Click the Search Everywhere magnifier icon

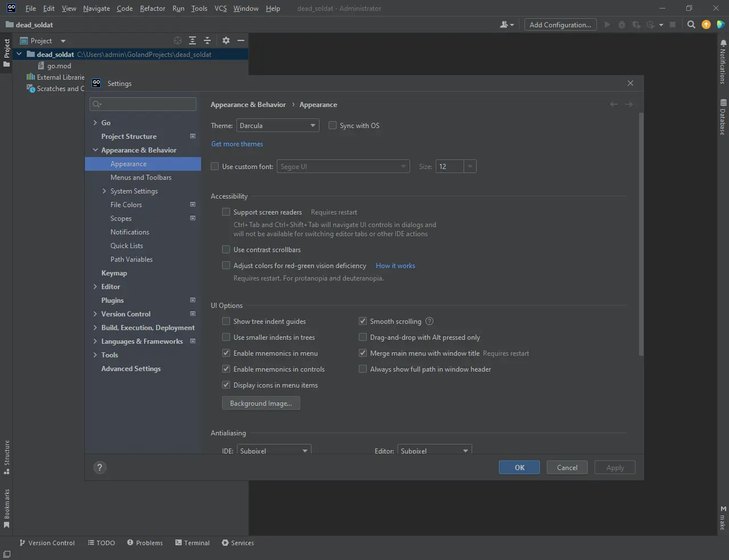(x=691, y=24)
